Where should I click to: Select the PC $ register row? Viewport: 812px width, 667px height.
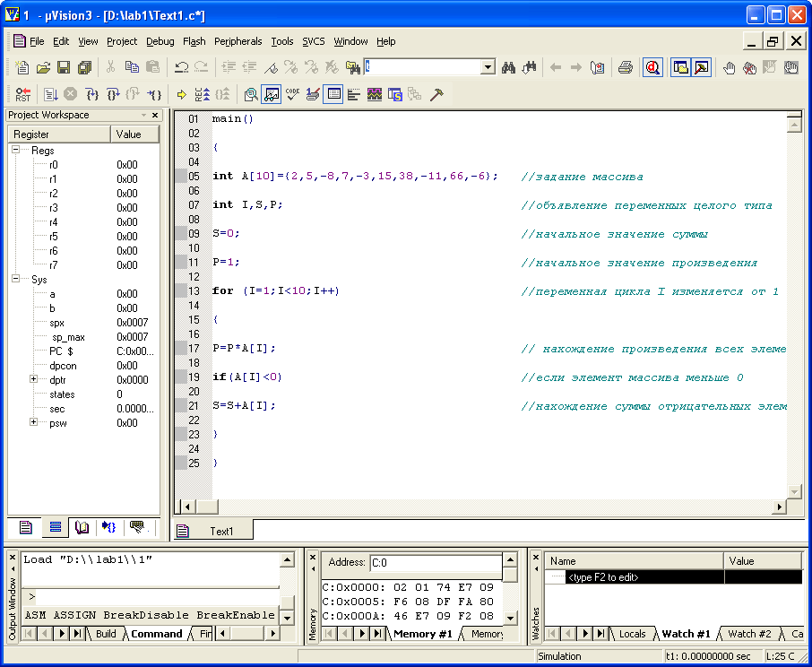tap(82, 351)
